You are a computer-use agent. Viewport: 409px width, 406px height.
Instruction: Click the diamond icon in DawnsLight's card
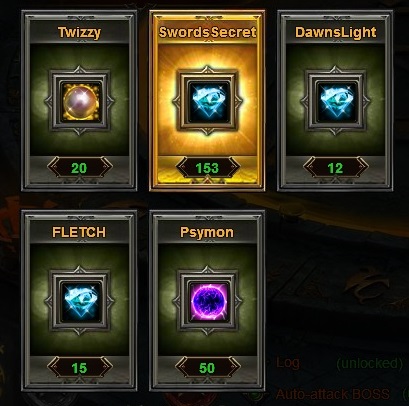click(335, 101)
